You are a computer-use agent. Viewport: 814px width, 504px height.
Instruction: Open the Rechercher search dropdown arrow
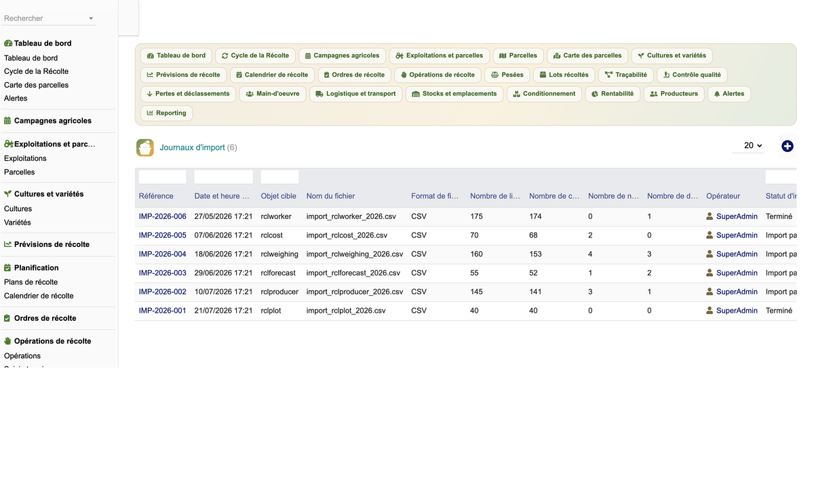91,18
